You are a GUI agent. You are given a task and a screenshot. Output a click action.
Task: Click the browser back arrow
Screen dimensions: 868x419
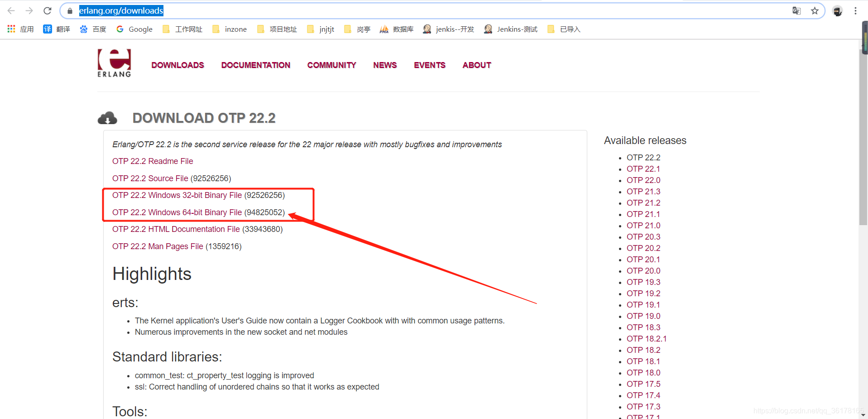tap(11, 11)
